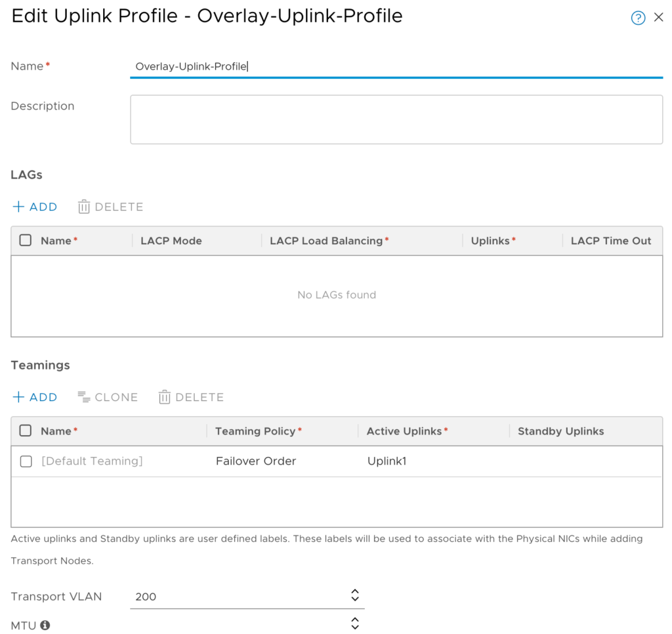Click the trash icon for Teamings DELETE
This screenshot has width=672, height=634.
pos(165,397)
